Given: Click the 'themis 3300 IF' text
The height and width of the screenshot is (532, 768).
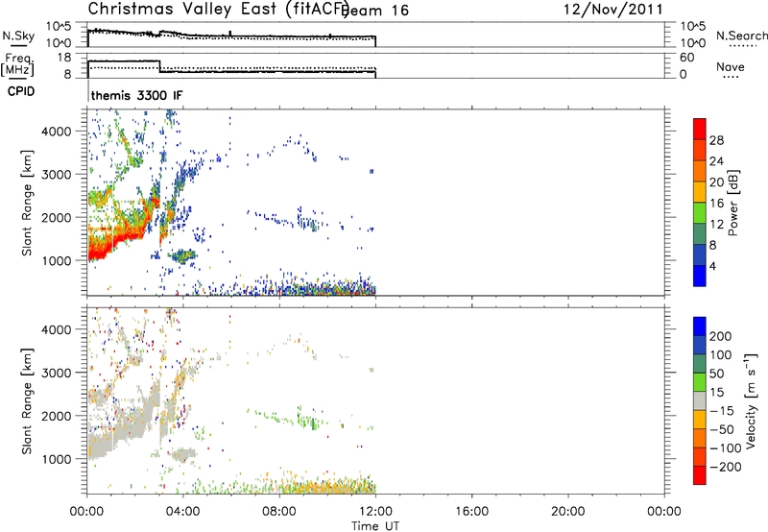Looking at the screenshot, I should 136,95.
